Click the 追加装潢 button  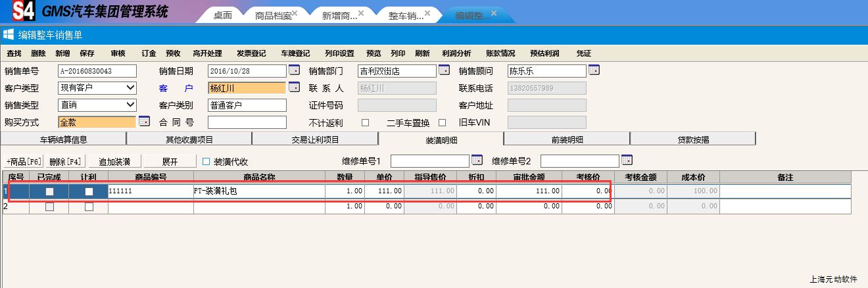114,161
